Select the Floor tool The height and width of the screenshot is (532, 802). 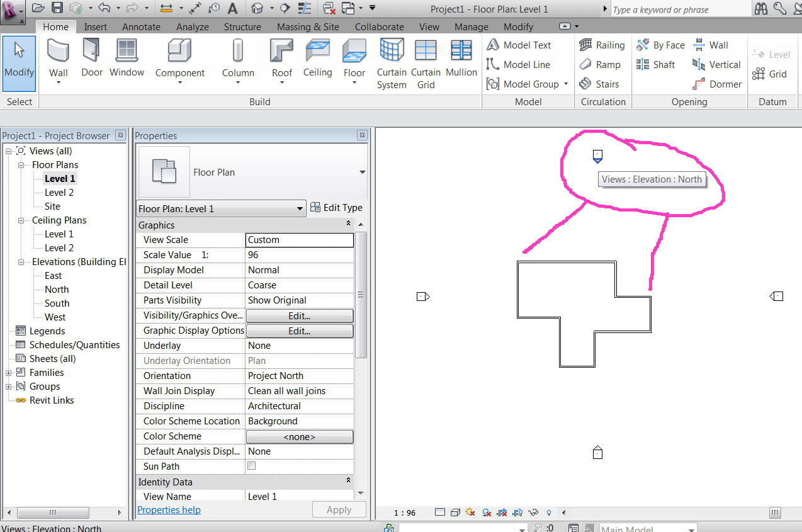354,61
